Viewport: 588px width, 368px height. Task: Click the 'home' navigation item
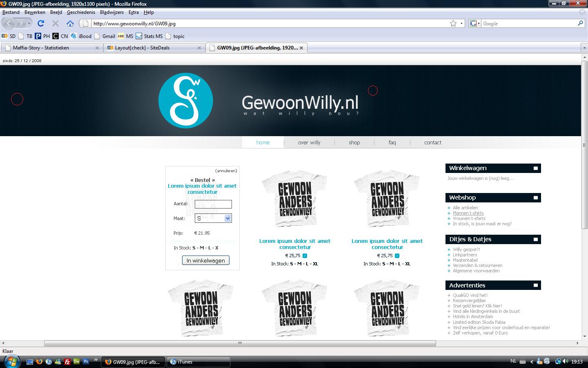(x=263, y=143)
